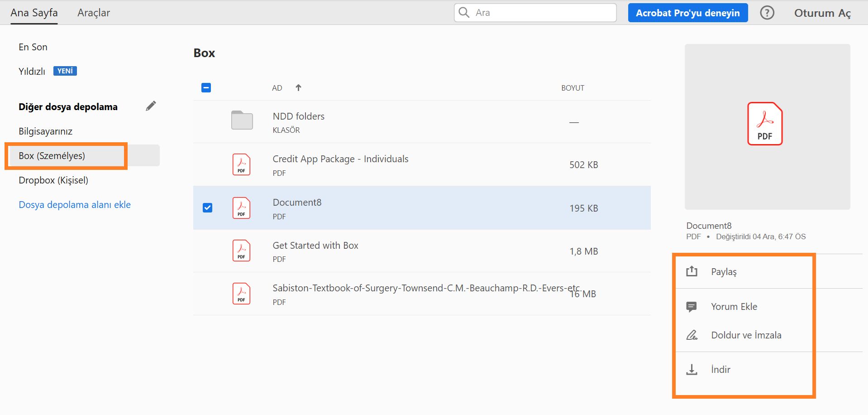Toggle the select-all checkbox in the header
The image size is (868, 415).
tap(206, 87)
